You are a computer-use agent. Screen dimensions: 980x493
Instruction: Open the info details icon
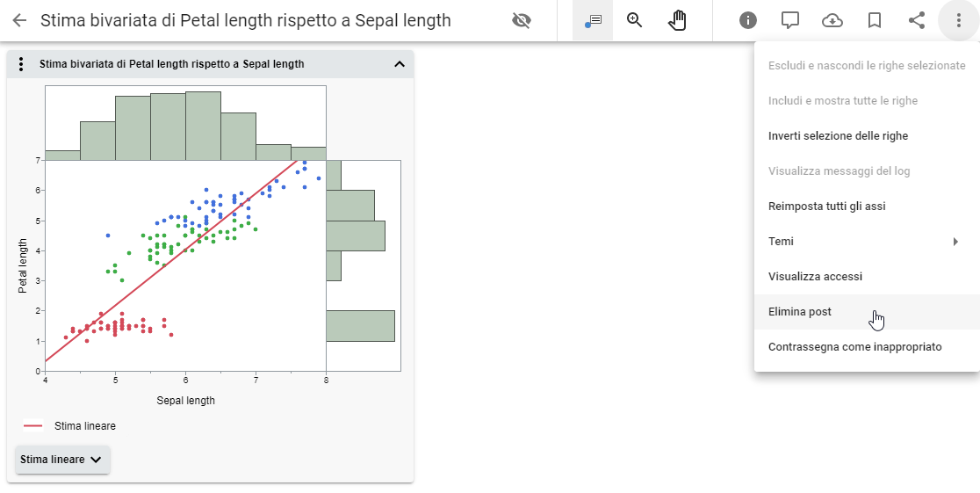coord(748,20)
